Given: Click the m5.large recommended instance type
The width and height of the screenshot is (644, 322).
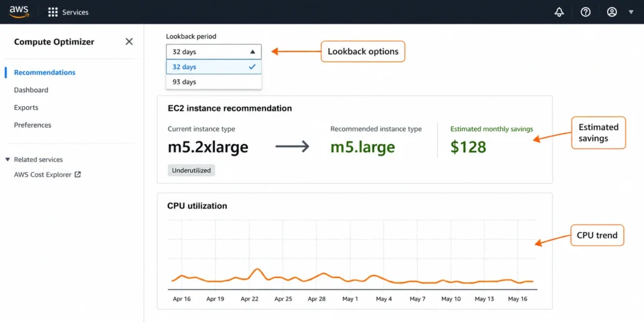Looking at the screenshot, I should (363, 147).
